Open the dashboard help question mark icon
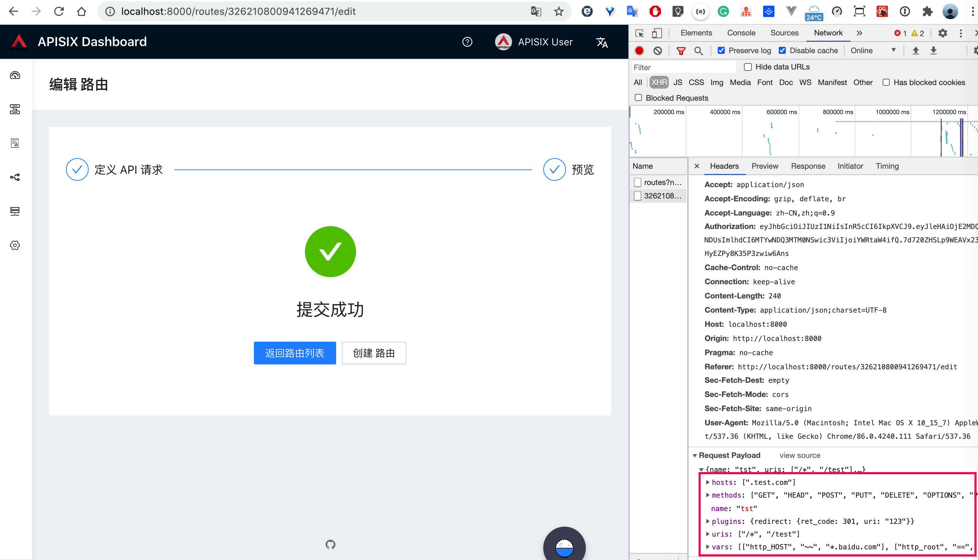Viewport: 978px width, 560px height. point(467,42)
